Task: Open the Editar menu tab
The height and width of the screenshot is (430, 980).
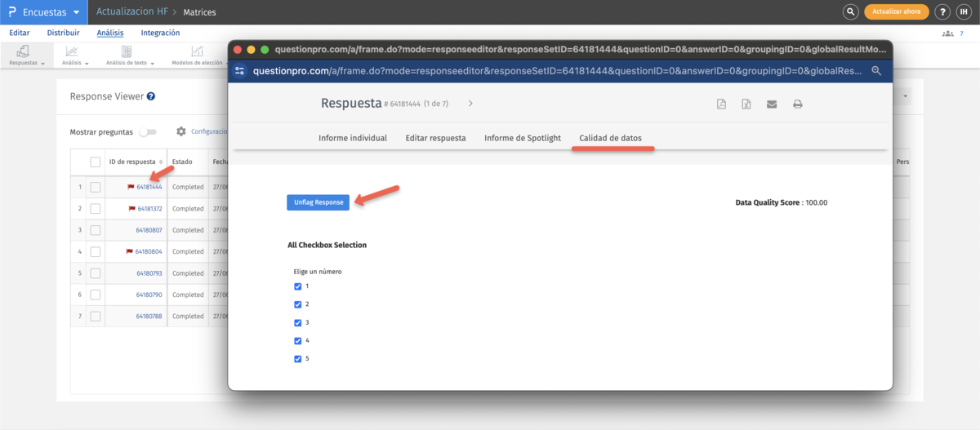Action: tap(20, 33)
